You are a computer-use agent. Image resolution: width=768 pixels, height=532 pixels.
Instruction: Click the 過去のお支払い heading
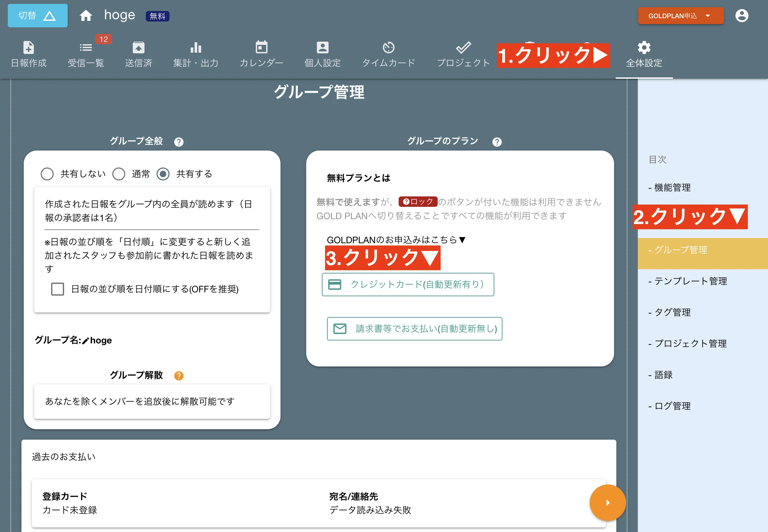[x=64, y=457]
